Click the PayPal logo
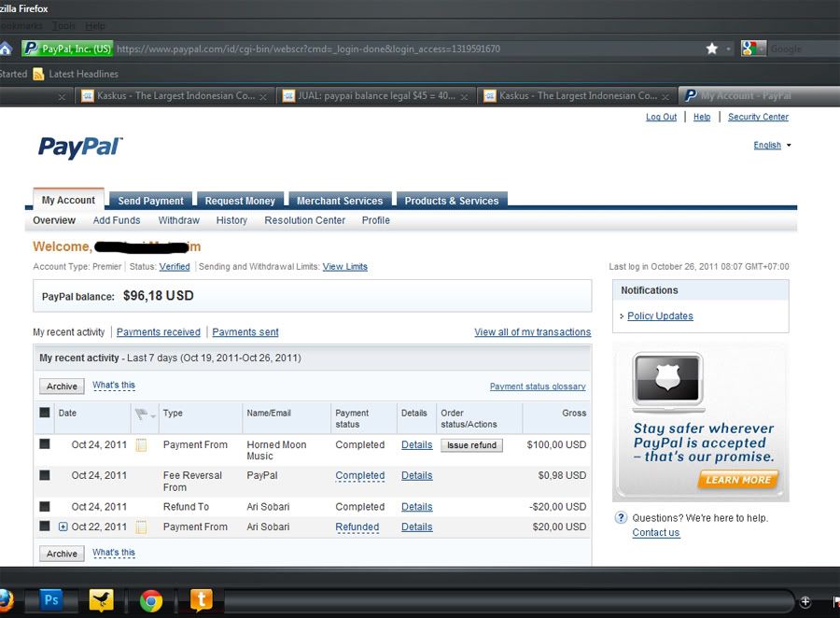This screenshot has height=618, width=840. (80, 147)
